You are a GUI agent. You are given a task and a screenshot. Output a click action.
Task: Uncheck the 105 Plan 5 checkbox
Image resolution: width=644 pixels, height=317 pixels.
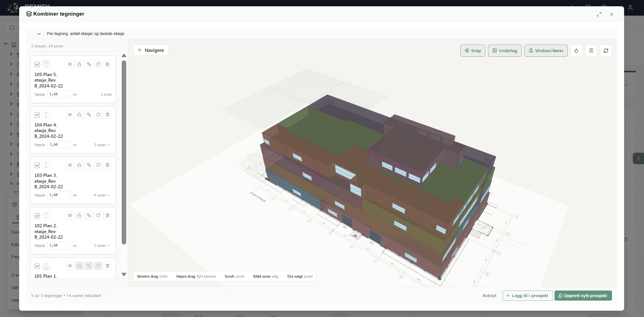tap(37, 64)
